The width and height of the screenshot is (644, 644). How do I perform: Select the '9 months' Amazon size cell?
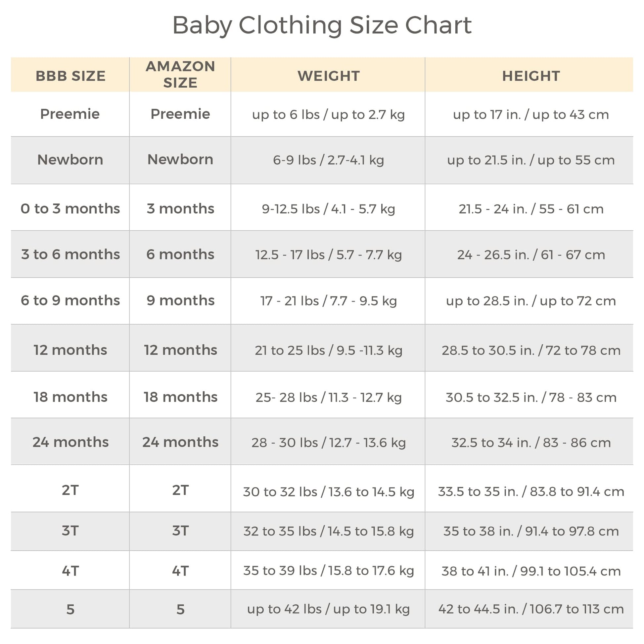coord(180,300)
